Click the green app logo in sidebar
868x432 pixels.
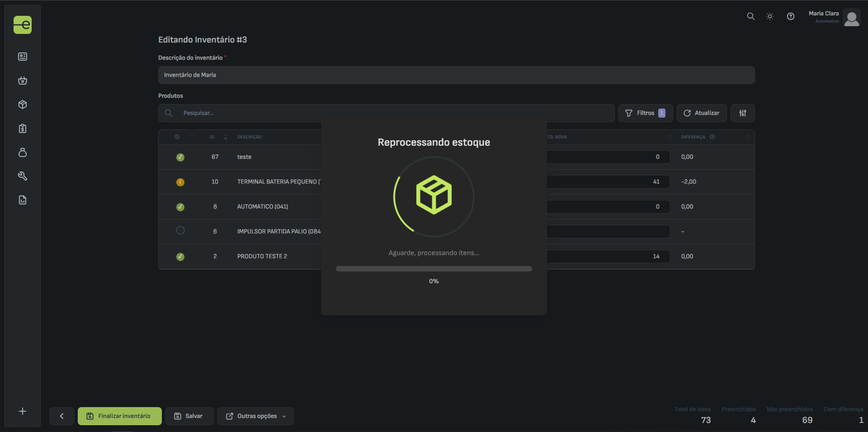(x=23, y=25)
